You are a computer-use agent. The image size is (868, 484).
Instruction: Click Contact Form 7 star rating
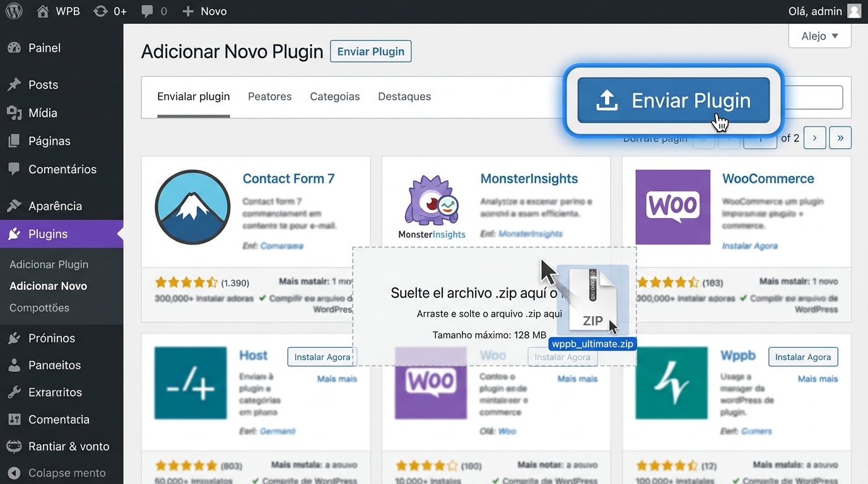[x=186, y=283]
